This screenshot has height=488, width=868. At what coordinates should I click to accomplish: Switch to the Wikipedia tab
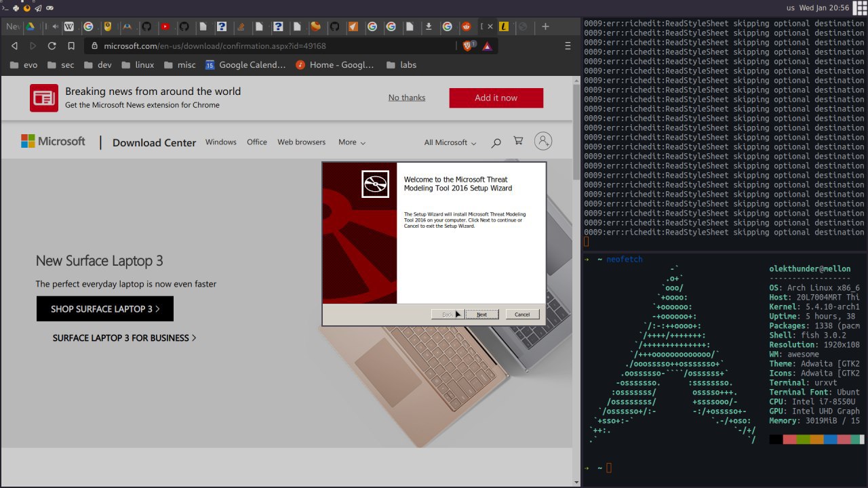[68, 26]
